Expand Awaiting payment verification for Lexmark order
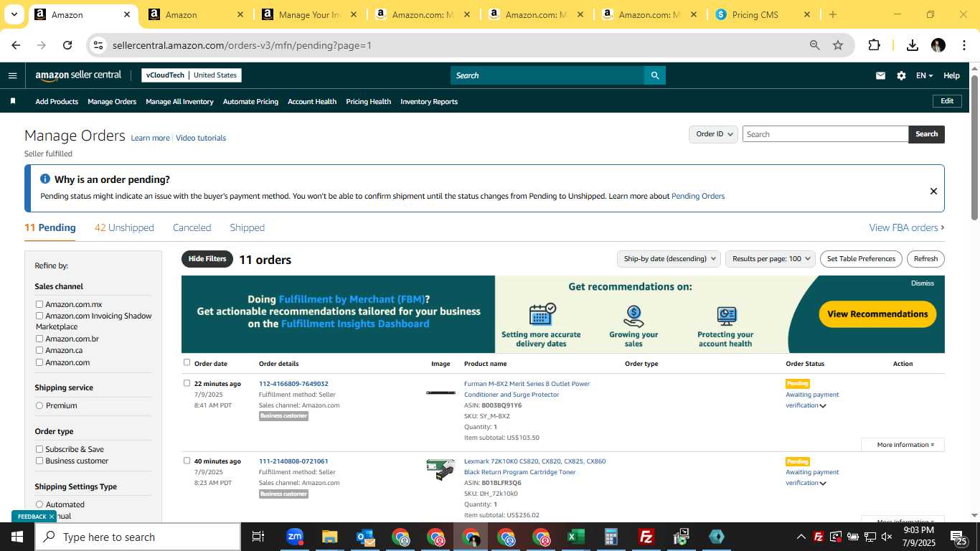 pyautogui.click(x=823, y=484)
